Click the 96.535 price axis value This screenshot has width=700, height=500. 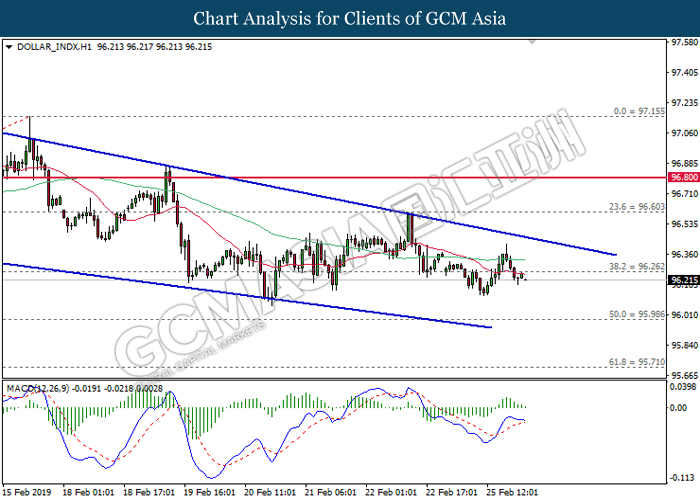685,224
